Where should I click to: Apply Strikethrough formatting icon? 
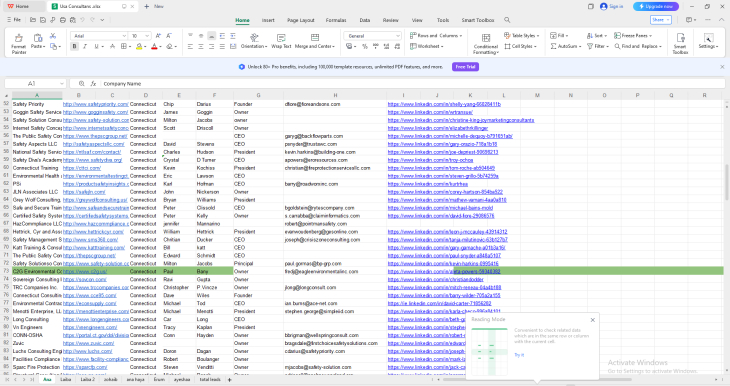(x=112, y=47)
